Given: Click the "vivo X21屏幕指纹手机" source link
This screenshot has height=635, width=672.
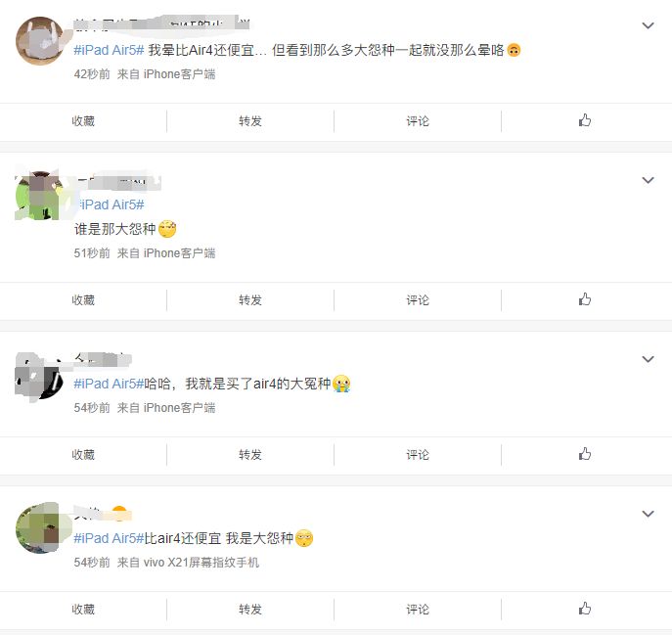Looking at the screenshot, I should (x=202, y=563).
